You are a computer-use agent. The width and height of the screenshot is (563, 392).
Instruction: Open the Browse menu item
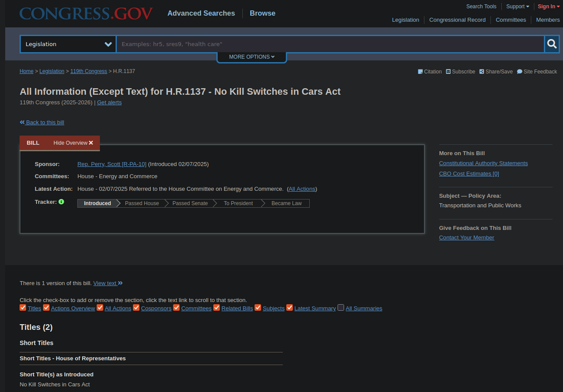coord(262,13)
